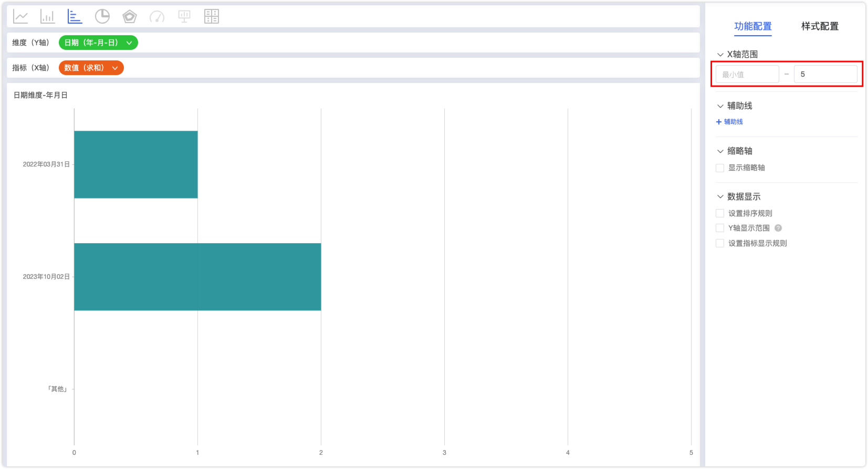Click the 2022年03月31日 axis label
The height and width of the screenshot is (469, 868).
46,164
